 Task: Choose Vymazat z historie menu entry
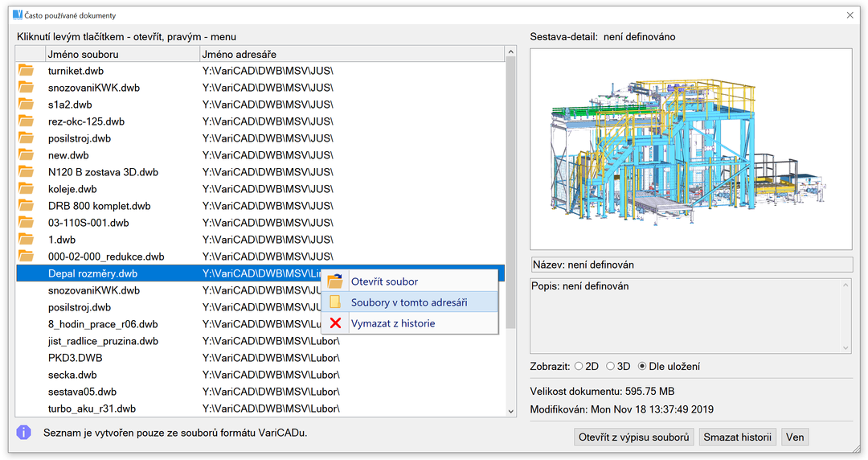click(393, 323)
